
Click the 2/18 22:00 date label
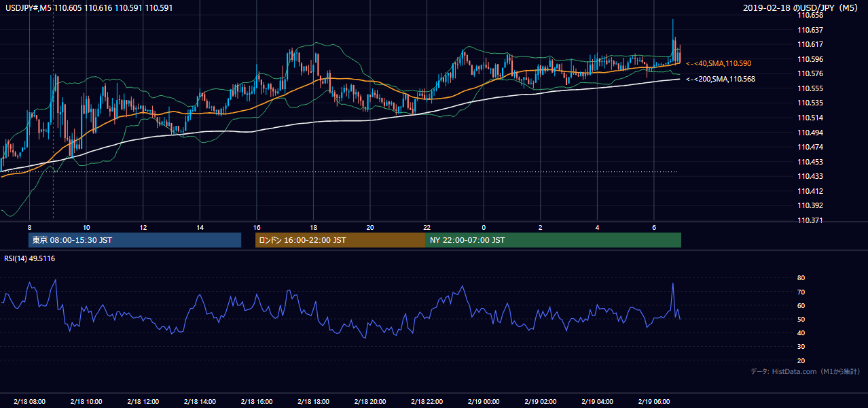(427, 402)
